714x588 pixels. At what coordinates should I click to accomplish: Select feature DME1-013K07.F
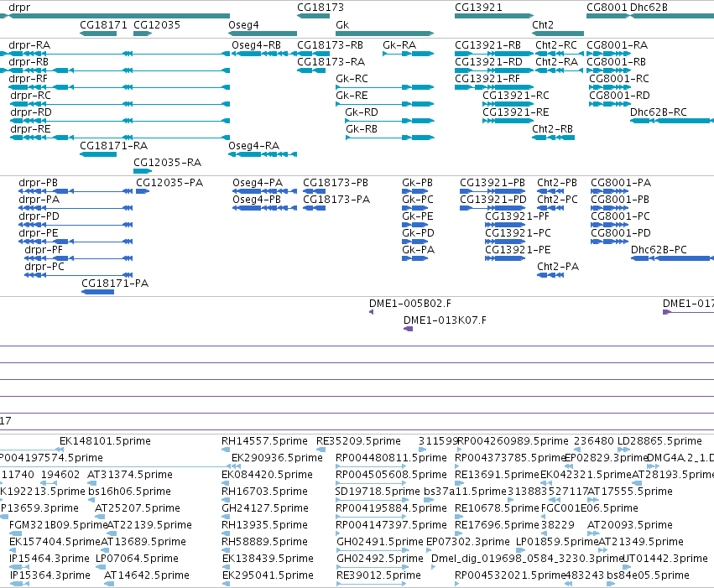point(445,321)
